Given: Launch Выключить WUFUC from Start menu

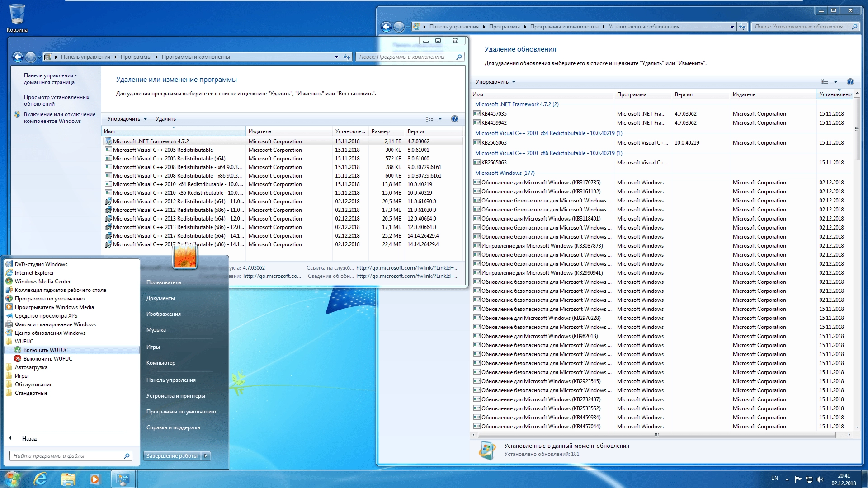Looking at the screenshot, I should pyautogui.click(x=72, y=359).
